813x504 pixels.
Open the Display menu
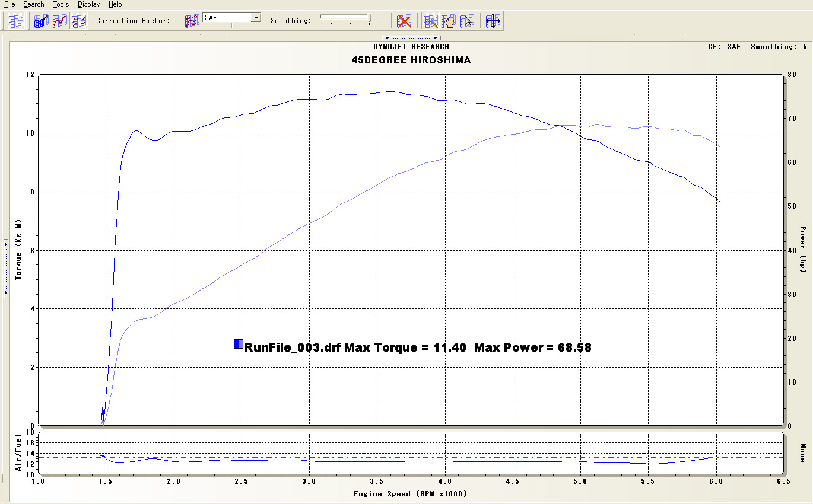(x=88, y=4)
